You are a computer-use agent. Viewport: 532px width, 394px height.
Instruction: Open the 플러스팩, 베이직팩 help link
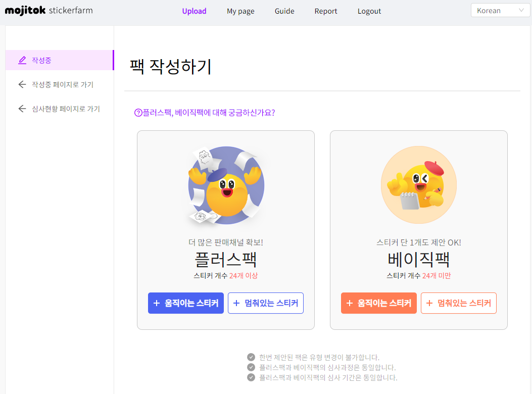click(x=205, y=113)
